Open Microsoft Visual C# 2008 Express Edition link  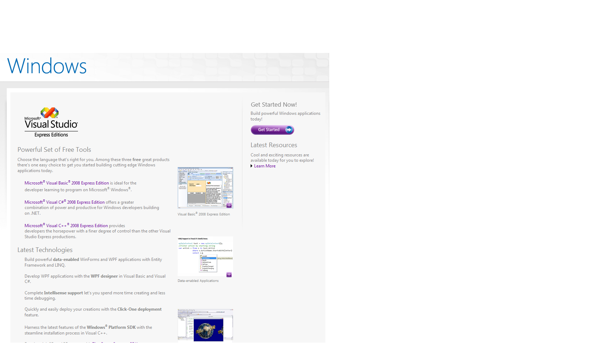pos(64,202)
